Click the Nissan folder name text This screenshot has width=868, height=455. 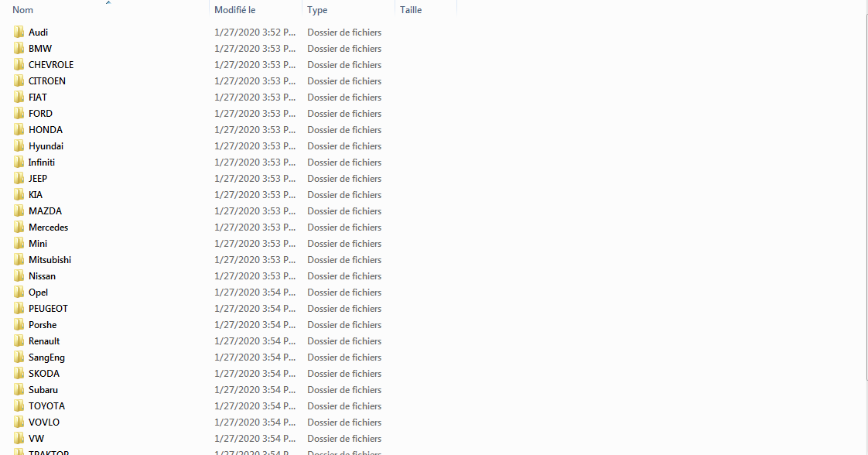coord(42,275)
